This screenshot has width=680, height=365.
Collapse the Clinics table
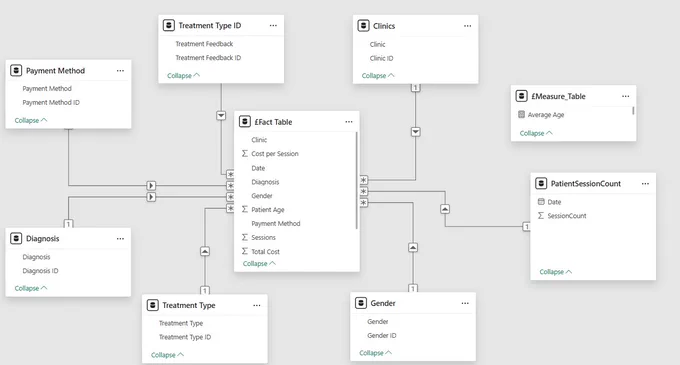point(378,75)
